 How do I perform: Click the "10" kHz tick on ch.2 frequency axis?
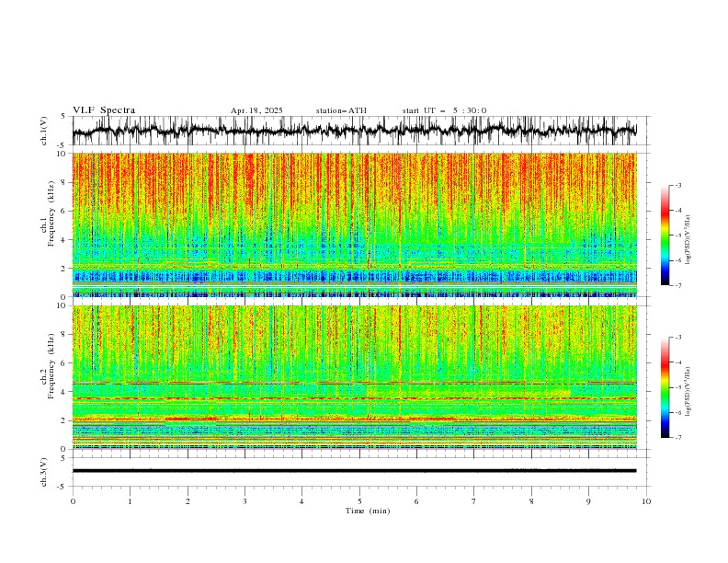coord(62,305)
